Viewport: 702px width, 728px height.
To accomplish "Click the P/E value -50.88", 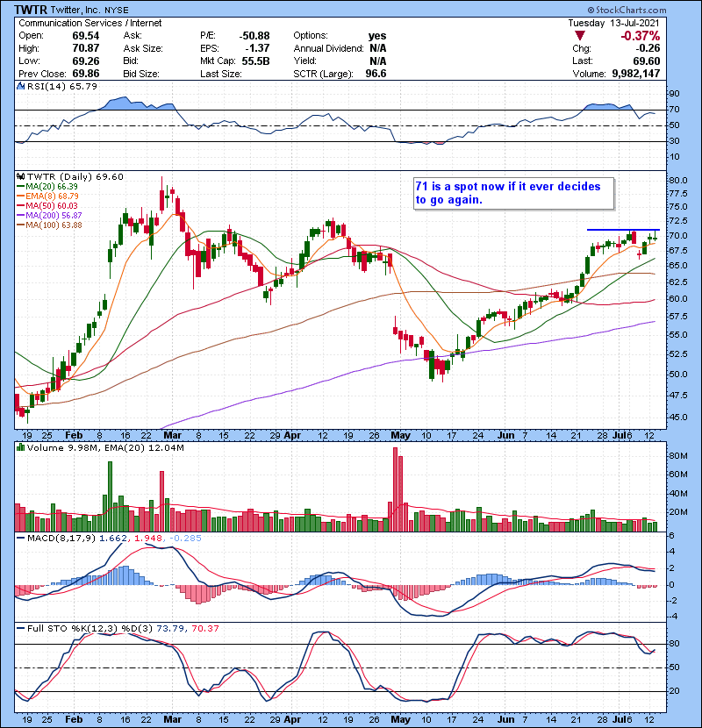I will pos(254,36).
